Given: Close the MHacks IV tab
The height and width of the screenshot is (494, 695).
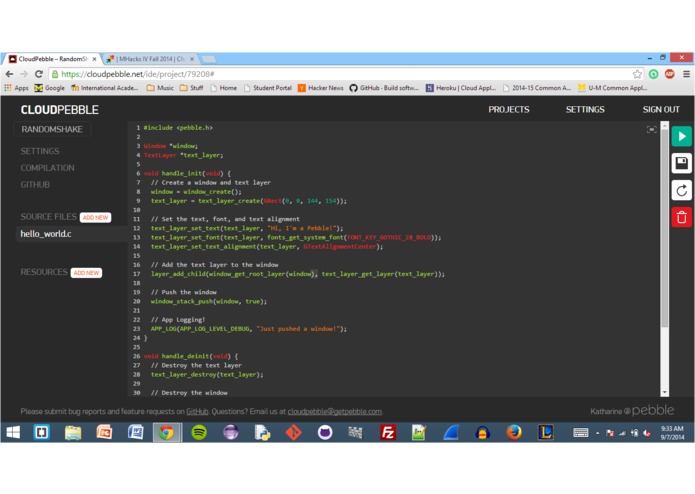Looking at the screenshot, I should (192, 58).
